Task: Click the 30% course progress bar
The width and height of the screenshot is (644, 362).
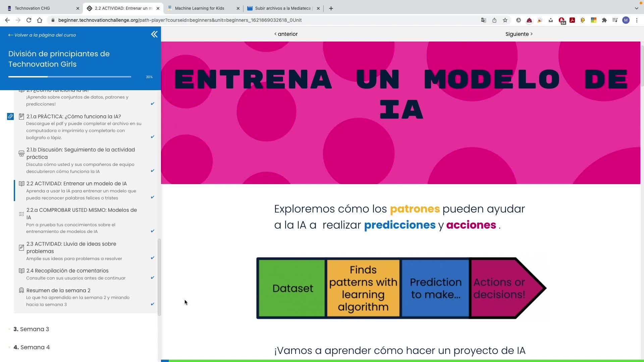Action: [x=70, y=77]
